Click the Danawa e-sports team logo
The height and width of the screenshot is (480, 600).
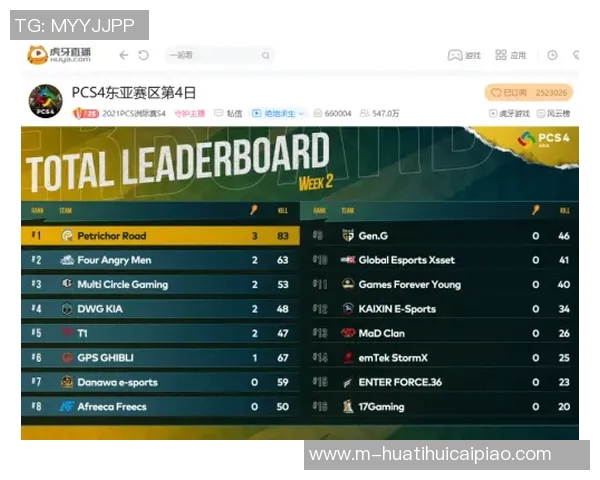pos(67,382)
